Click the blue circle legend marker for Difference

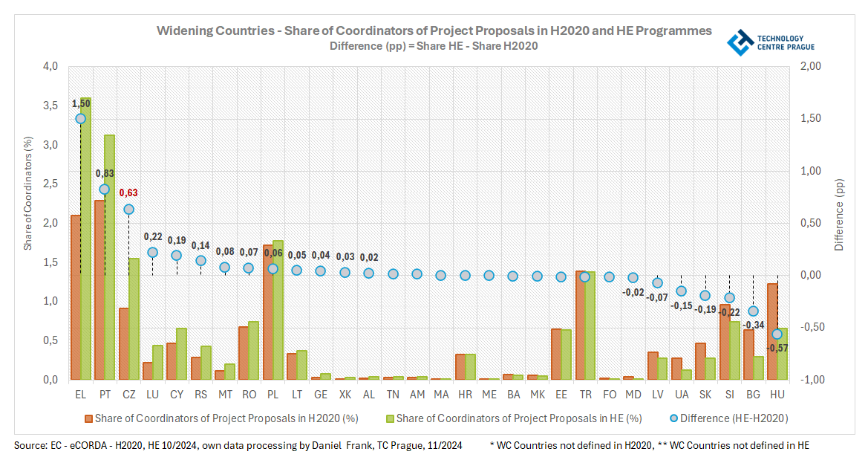[672, 418]
